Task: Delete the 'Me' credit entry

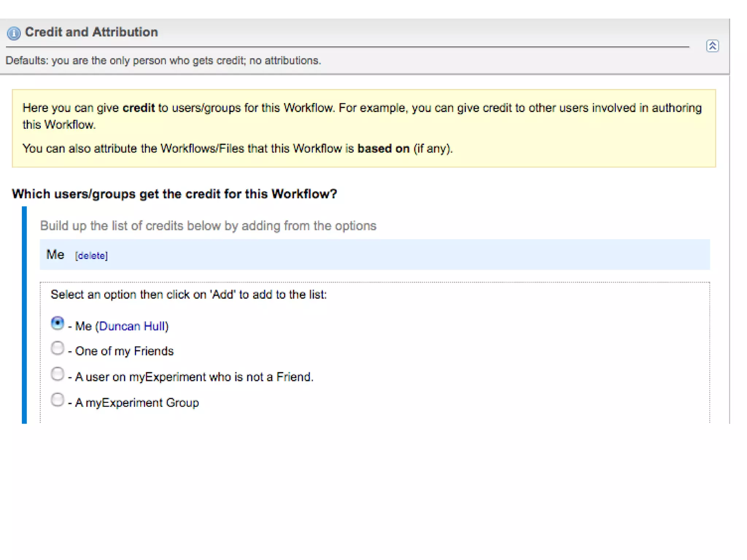Action: click(x=91, y=256)
